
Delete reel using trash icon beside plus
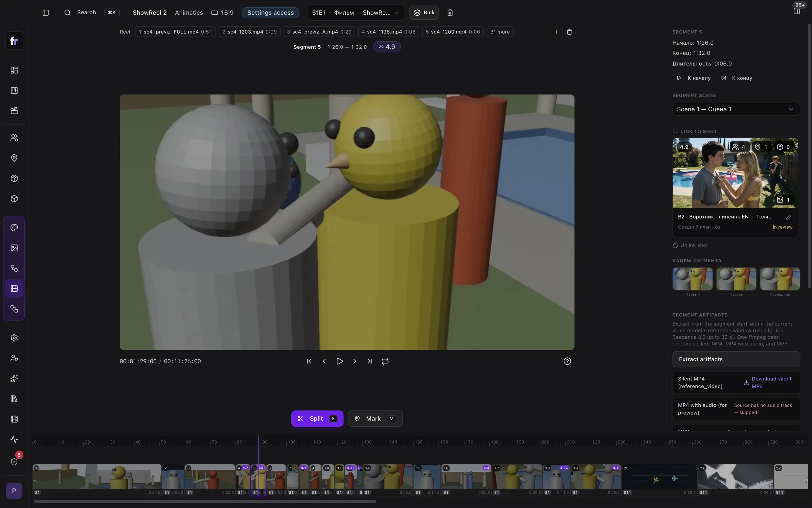tap(569, 32)
